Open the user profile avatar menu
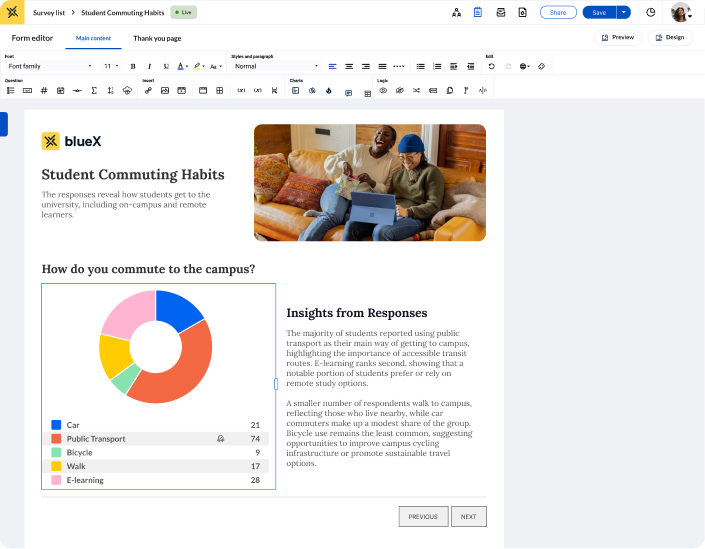The width and height of the screenshot is (705, 549). tap(681, 13)
